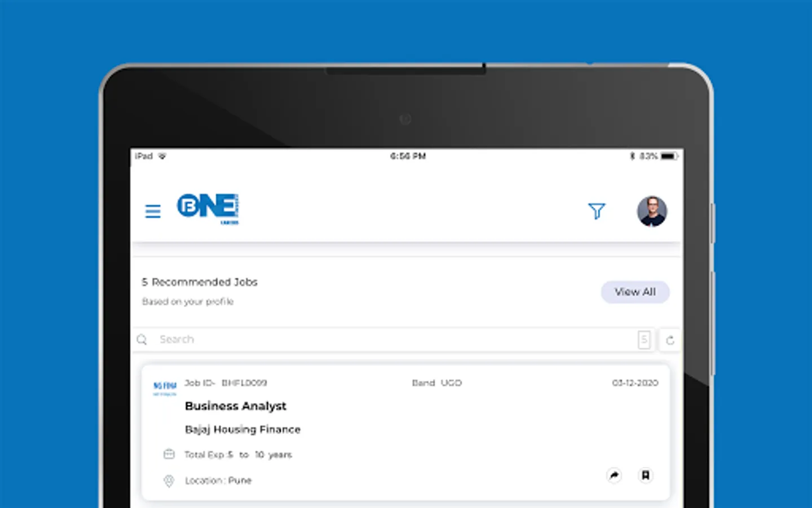
Task: Click the location pin icon
Action: pyautogui.click(x=169, y=481)
